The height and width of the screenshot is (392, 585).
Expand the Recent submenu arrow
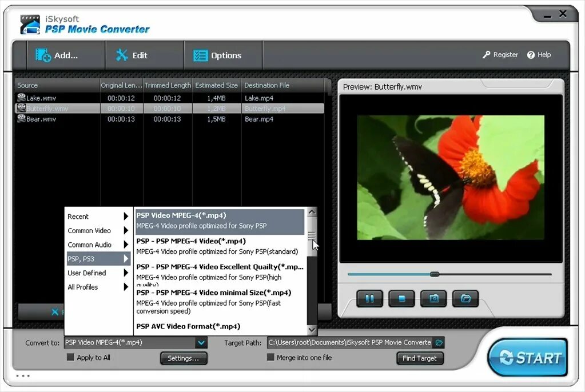(126, 217)
